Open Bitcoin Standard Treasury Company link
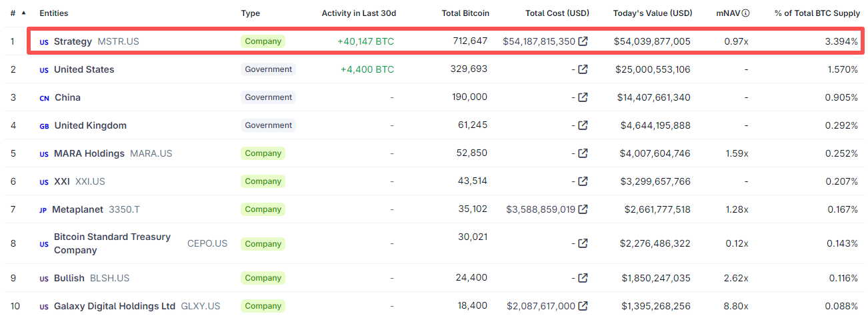Image resolution: width=868 pixels, height=318 pixels. click(x=112, y=243)
